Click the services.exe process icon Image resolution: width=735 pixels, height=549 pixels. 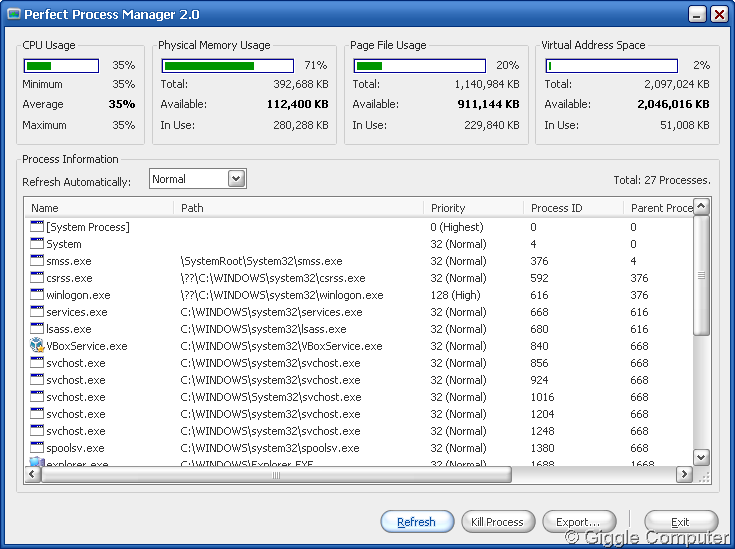pyautogui.click(x=37, y=312)
